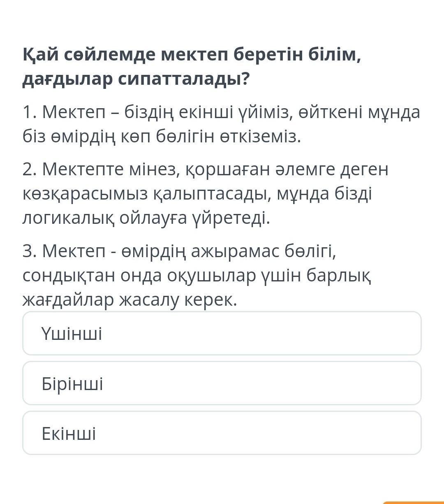
Task: Click the bold question heading text
Action: point(192,66)
